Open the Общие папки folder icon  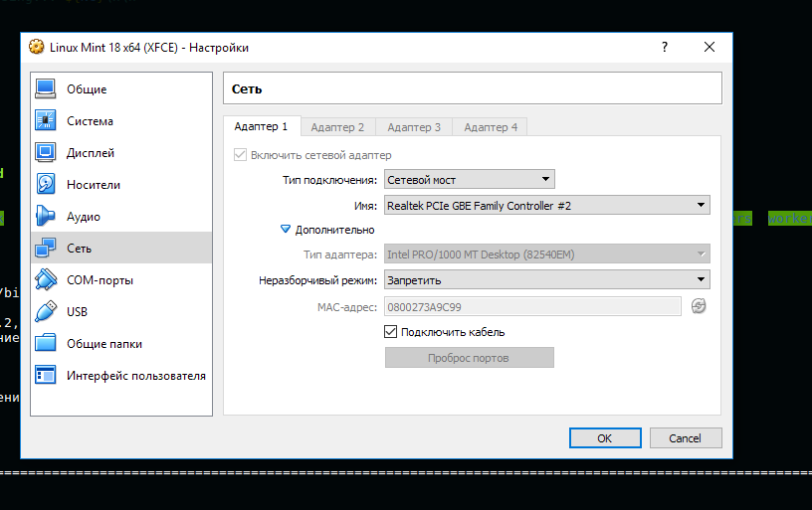coord(45,343)
